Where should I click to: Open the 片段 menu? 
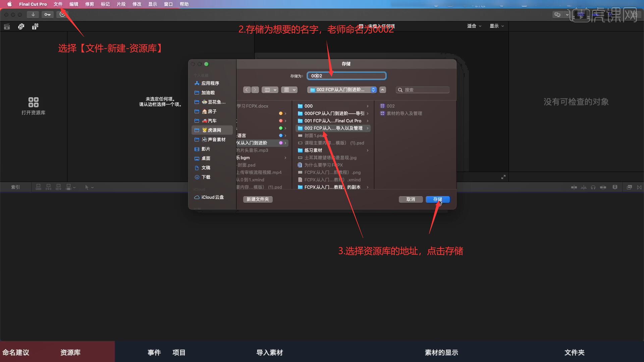pos(121,4)
